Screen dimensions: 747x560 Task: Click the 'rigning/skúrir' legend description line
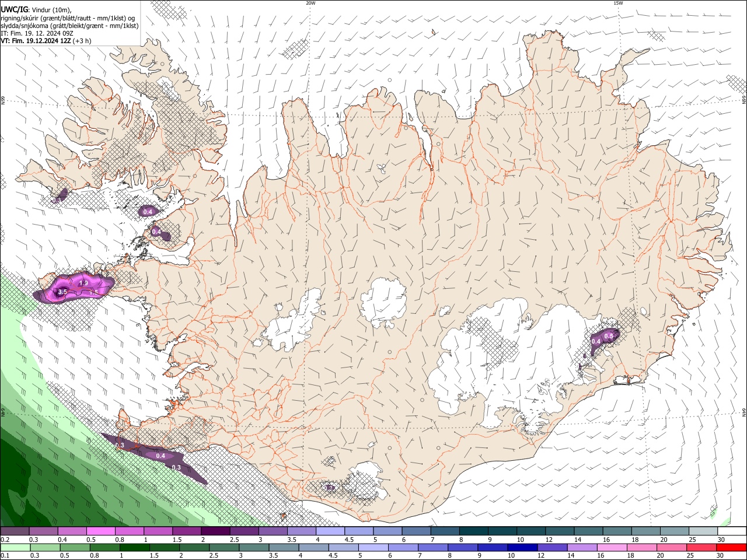coord(68,18)
